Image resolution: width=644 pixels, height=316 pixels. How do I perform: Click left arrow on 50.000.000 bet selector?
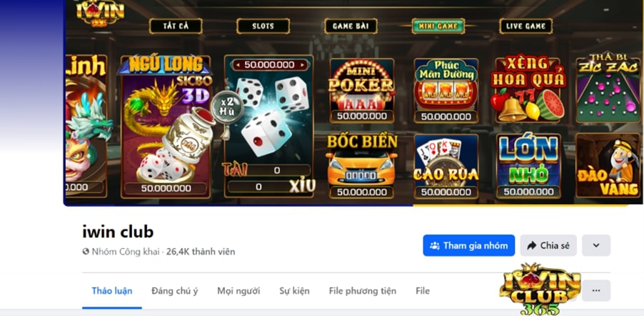point(237,65)
